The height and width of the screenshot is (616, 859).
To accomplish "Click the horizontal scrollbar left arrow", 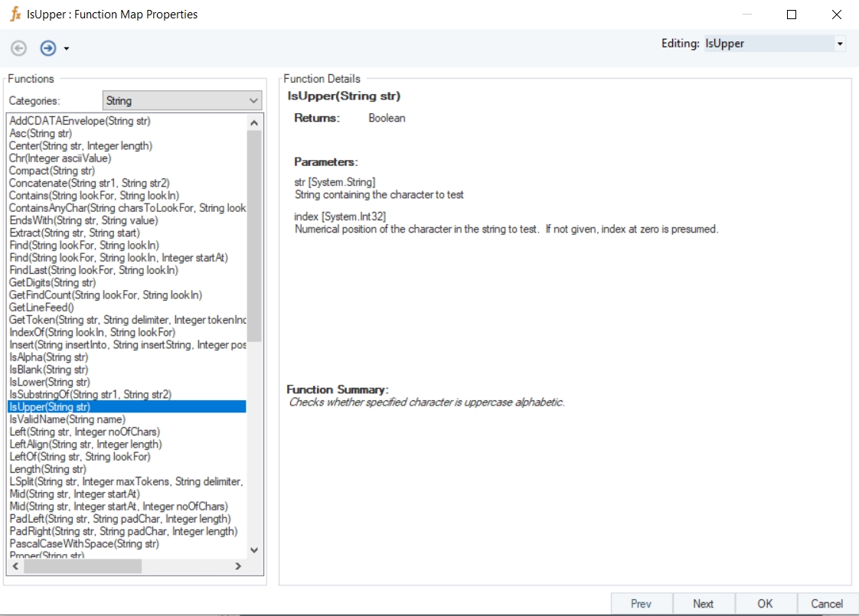I will tap(14, 566).
